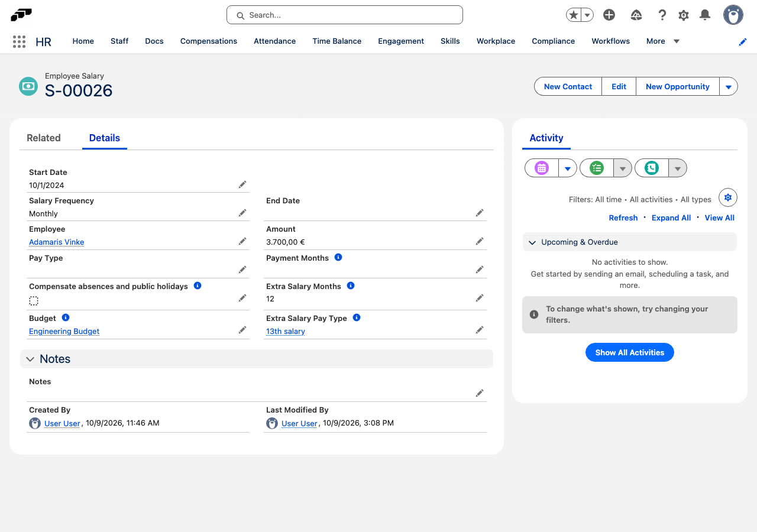View notifications bell icon

(x=705, y=15)
